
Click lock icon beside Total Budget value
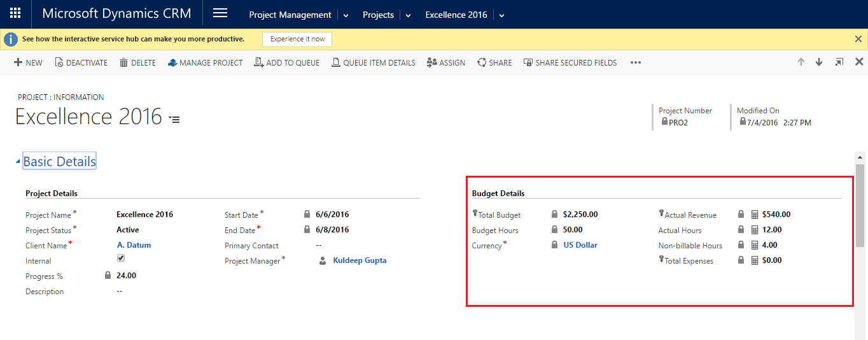(554, 215)
